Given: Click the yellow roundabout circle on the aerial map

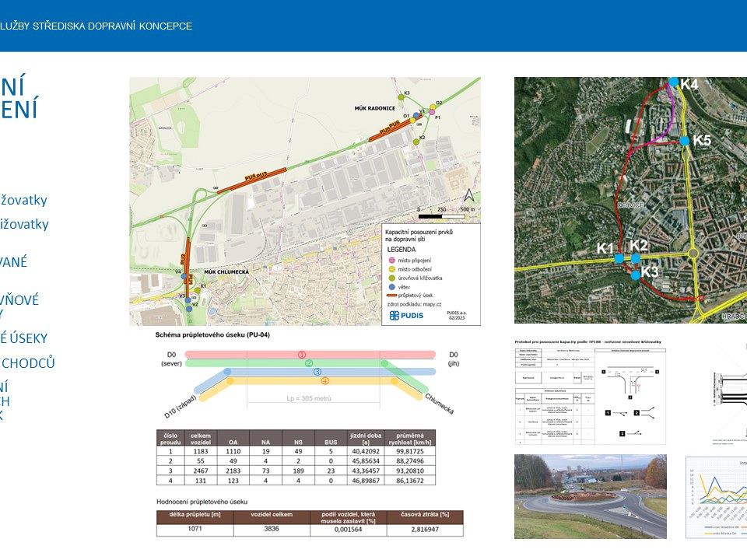Looking at the screenshot, I should click(x=693, y=254).
